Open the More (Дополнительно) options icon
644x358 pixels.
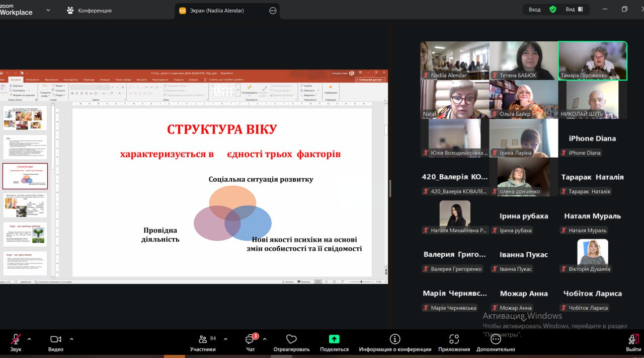496,340
